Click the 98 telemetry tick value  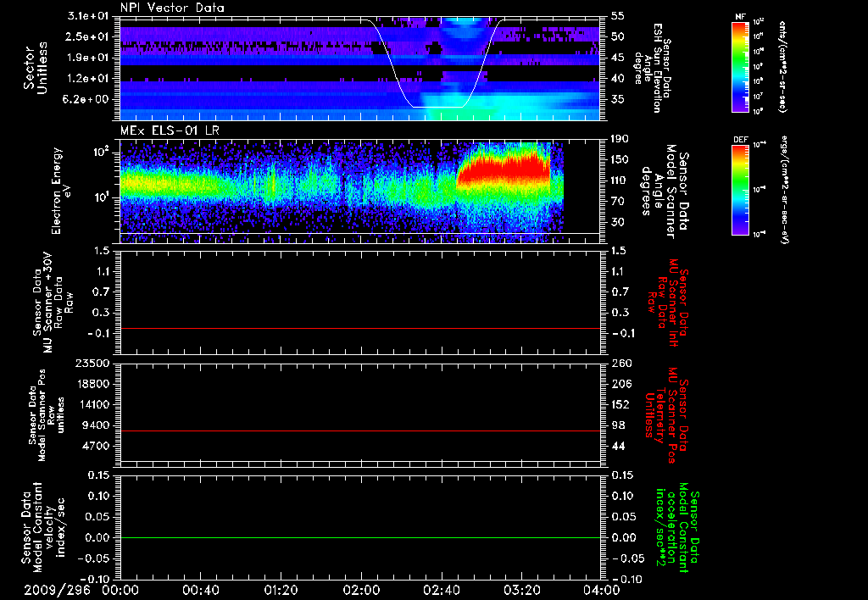(618, 425)
